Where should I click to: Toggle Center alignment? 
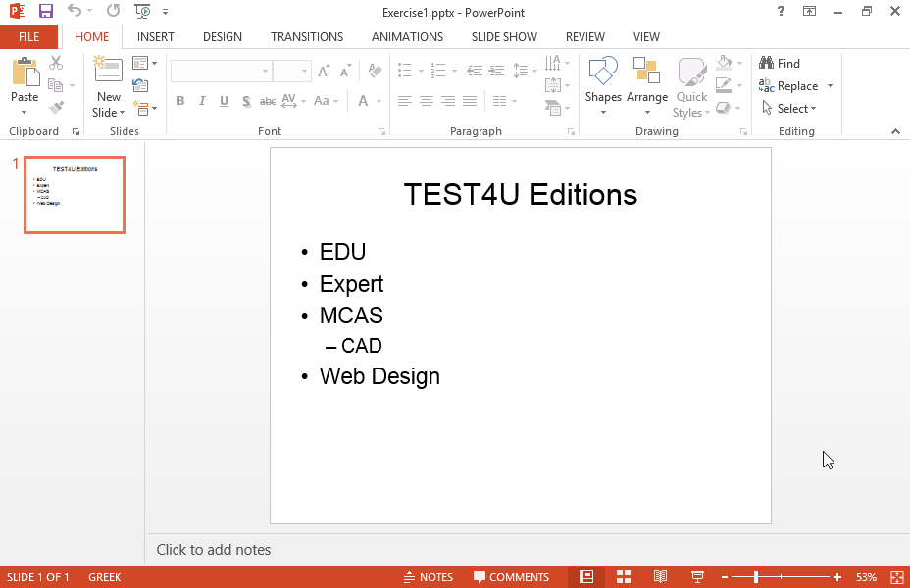[x=427, y=101]
